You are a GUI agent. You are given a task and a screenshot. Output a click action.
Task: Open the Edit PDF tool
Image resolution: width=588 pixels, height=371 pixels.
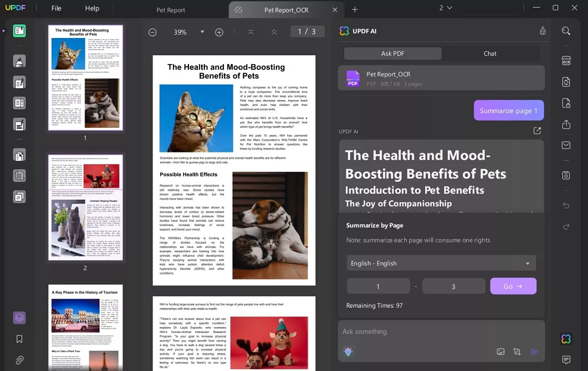(19, 82)
